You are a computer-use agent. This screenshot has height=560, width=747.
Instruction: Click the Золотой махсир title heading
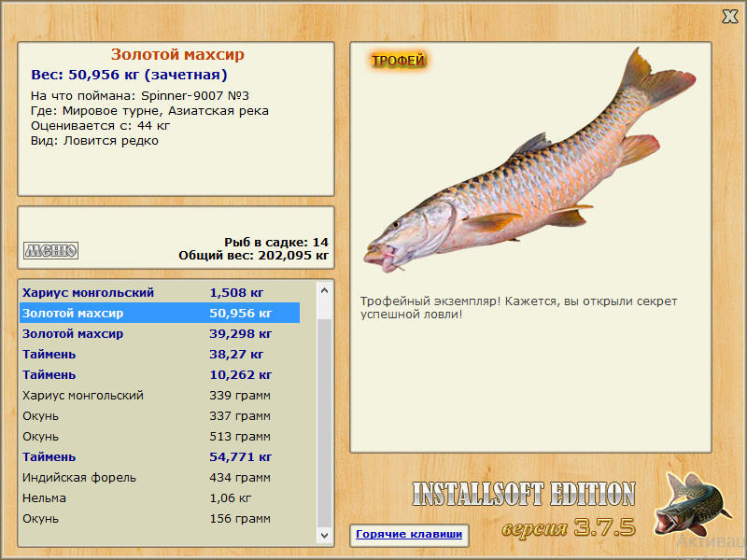coord(177,54)
